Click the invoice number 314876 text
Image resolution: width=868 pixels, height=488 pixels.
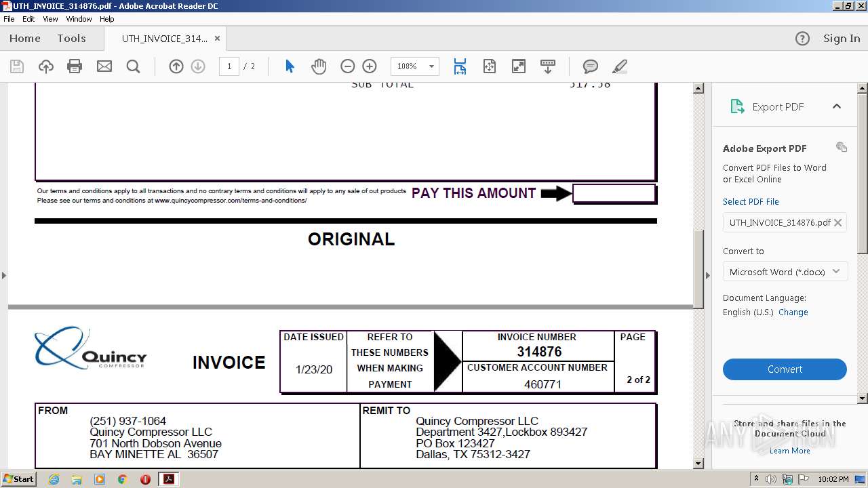(x=539, y=352)
